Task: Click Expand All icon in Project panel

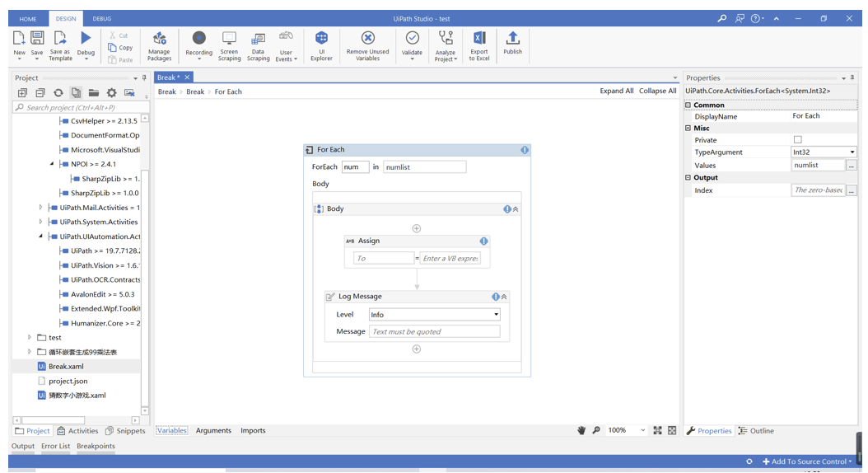Action: point(23,92)
